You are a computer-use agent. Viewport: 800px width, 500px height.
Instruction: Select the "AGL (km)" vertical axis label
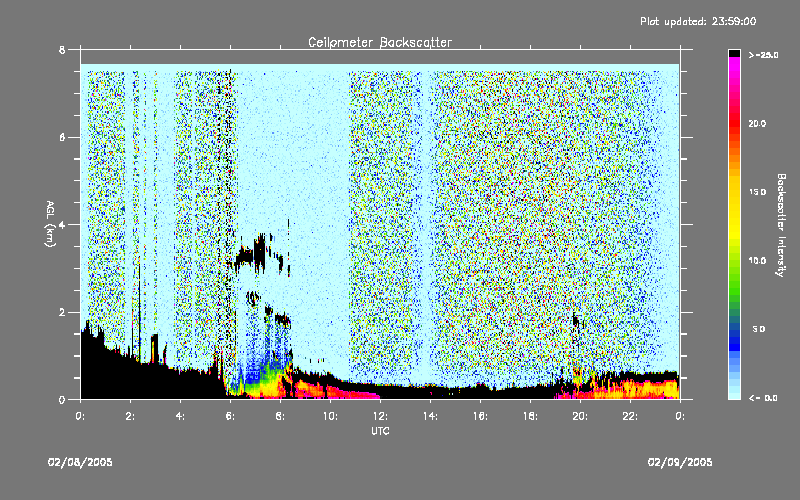[x=50, y=223]
